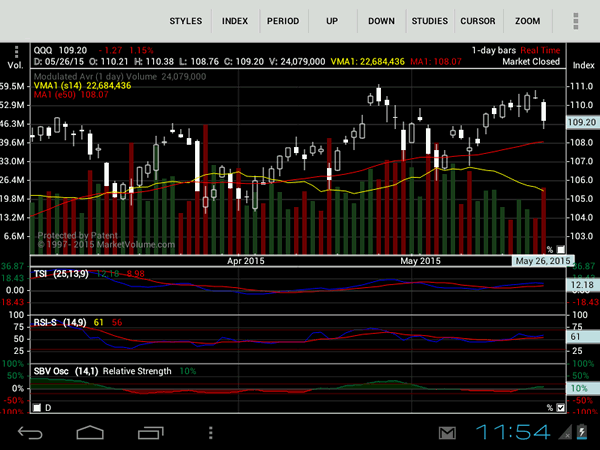Click the 1.15% change percentage
Image resolution: width=600 pixels, height=450 pixels.
coord(141,51)
